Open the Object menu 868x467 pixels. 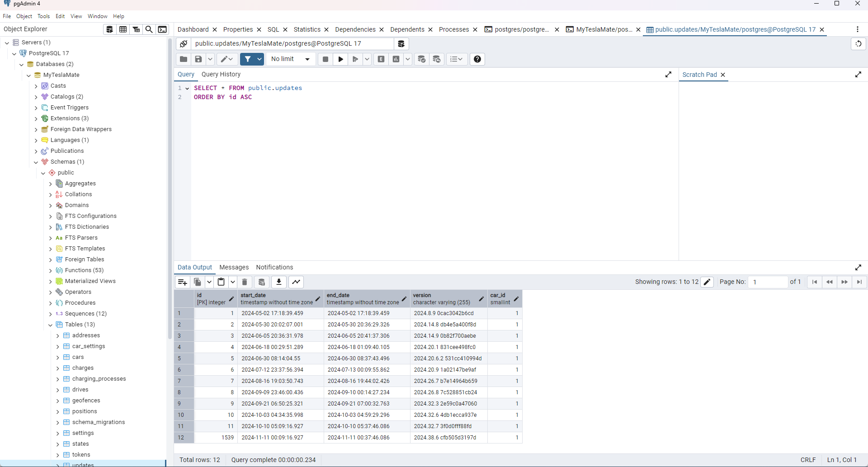tap(24, 16)
